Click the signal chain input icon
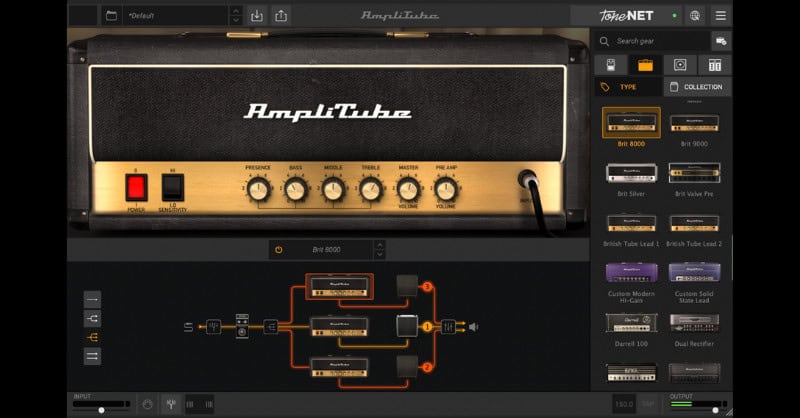 click(x=188, y=327)
